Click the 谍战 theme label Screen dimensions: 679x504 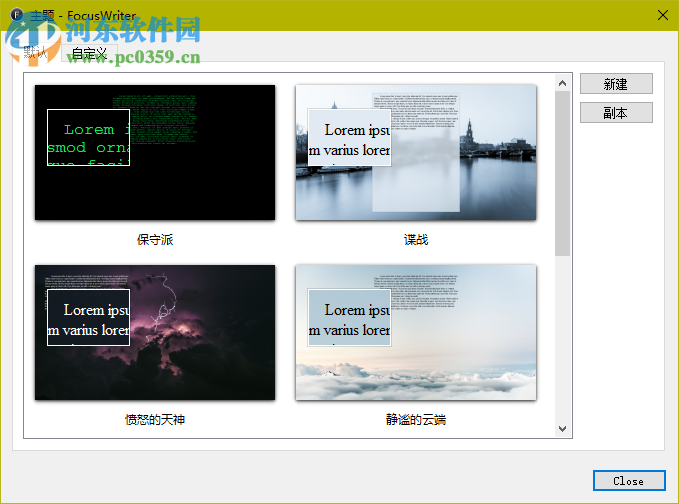click(x=416, y=239)
